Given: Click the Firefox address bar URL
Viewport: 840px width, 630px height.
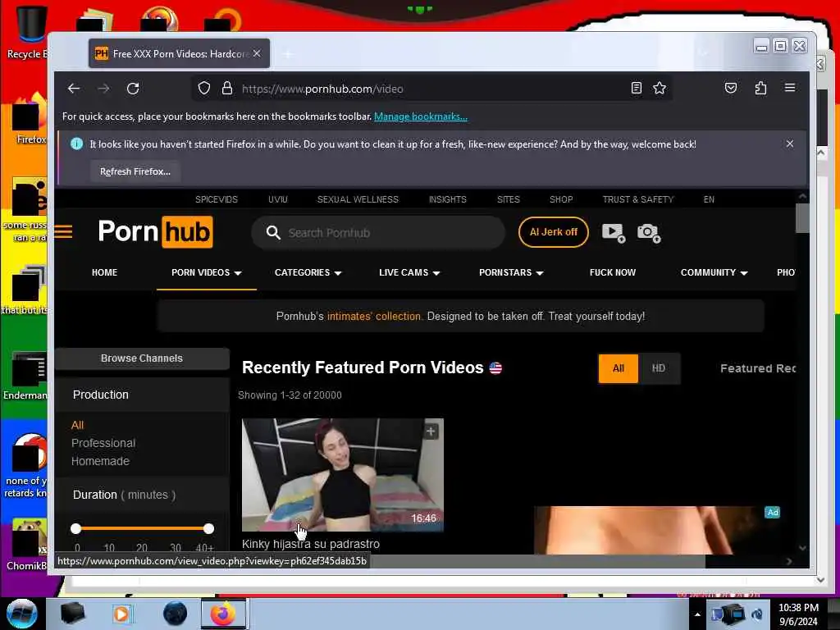Looking at the screenshot, I should [322, 89].
